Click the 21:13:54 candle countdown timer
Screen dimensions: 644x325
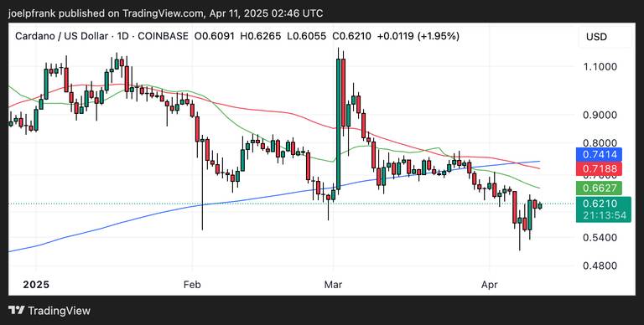click(603, 216)
